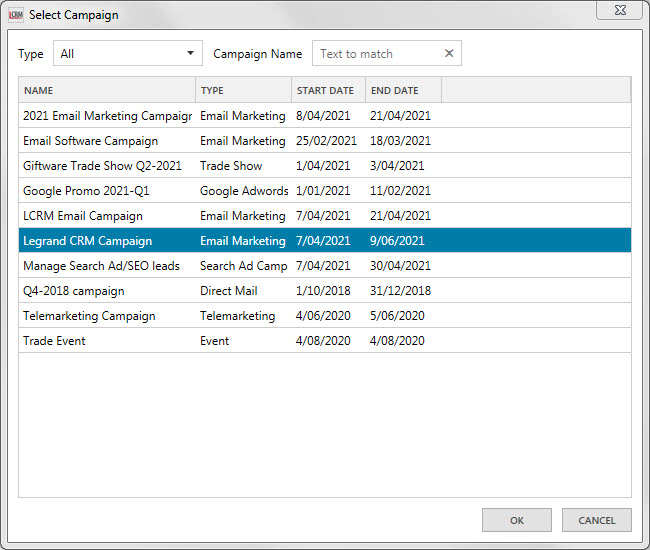
Task: Click the LCRM app icon in title bar
Action: click(x=15, y=15)
